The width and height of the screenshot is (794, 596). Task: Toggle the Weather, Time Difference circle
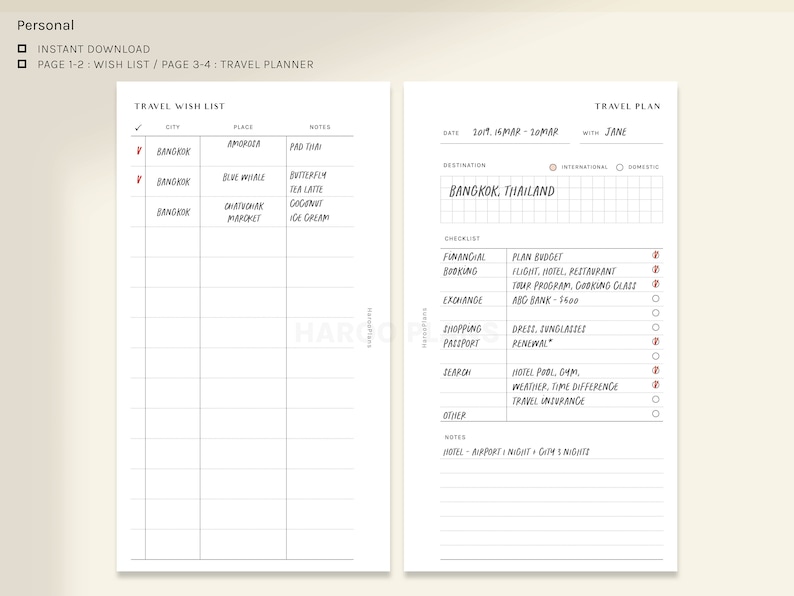click(656, 385)
